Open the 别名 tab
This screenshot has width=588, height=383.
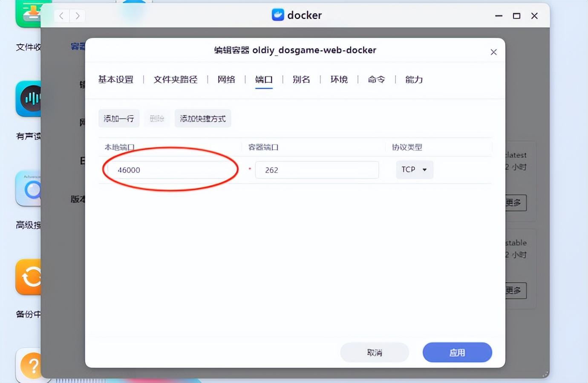tap(301, 79)
